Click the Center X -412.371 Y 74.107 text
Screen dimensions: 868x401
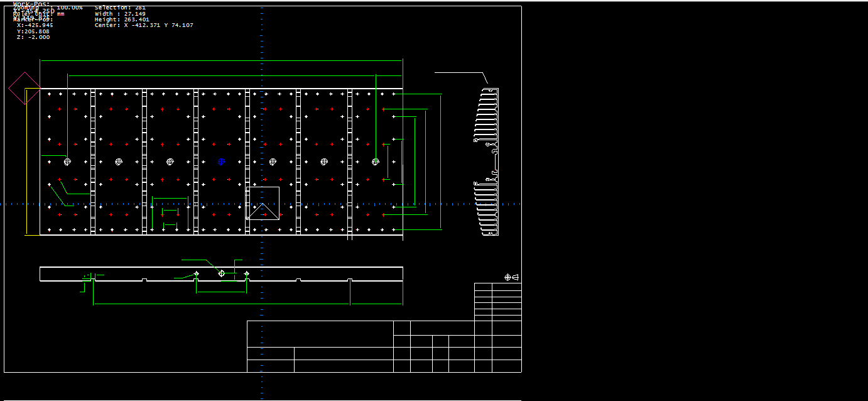pyautogui.click(x=144, y=26)
